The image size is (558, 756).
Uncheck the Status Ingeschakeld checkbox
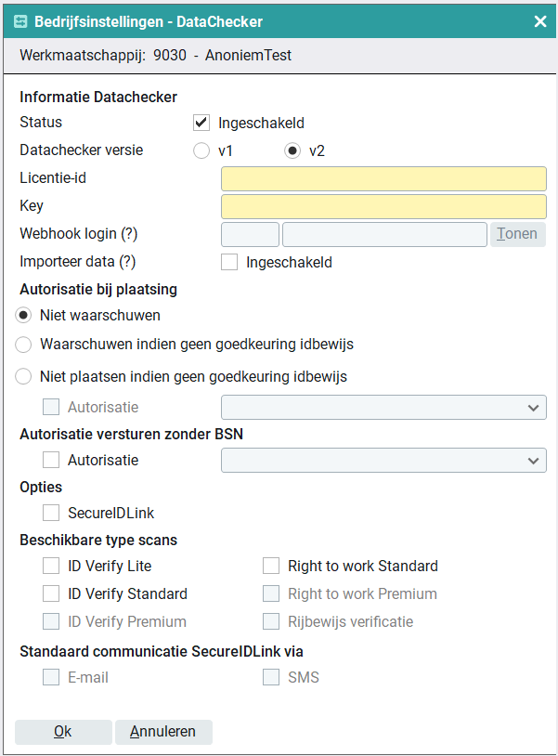[201, 123]
